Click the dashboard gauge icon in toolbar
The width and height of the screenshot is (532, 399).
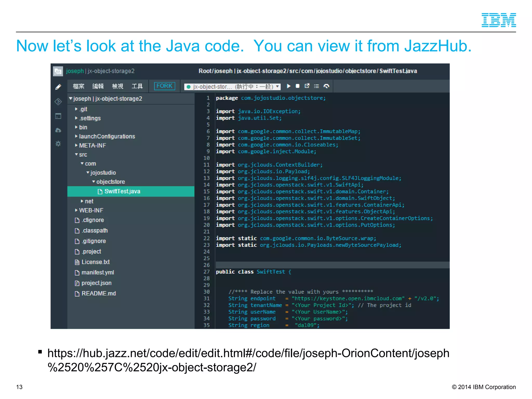326,86
